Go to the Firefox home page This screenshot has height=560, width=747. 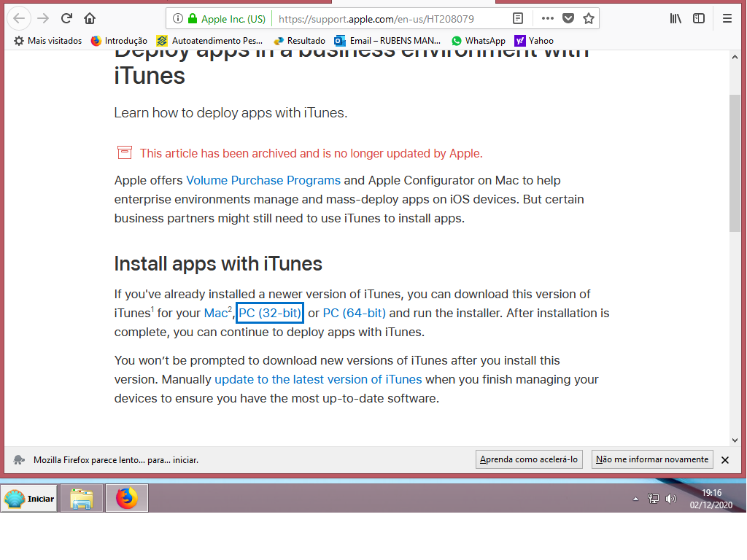(90, 18)
